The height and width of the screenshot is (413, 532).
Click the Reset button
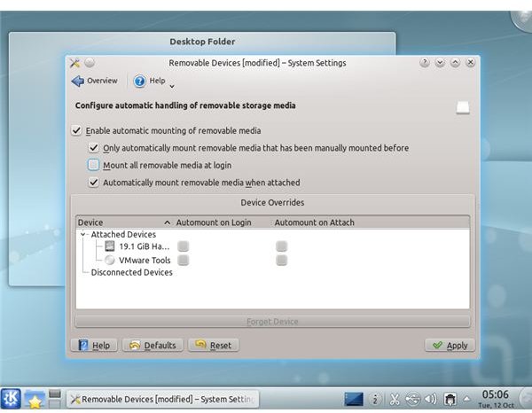pos(214,345)
